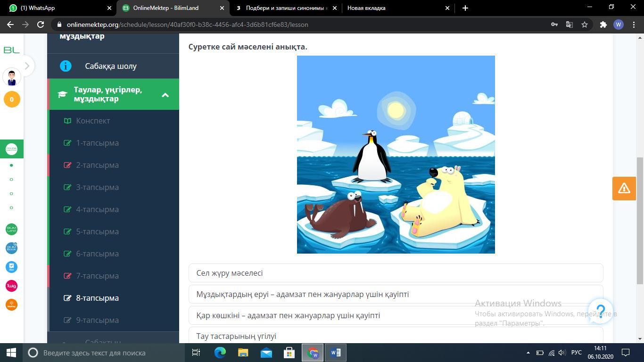Open the Windows notification center
644x362 pixels.
tap(626, 353)
